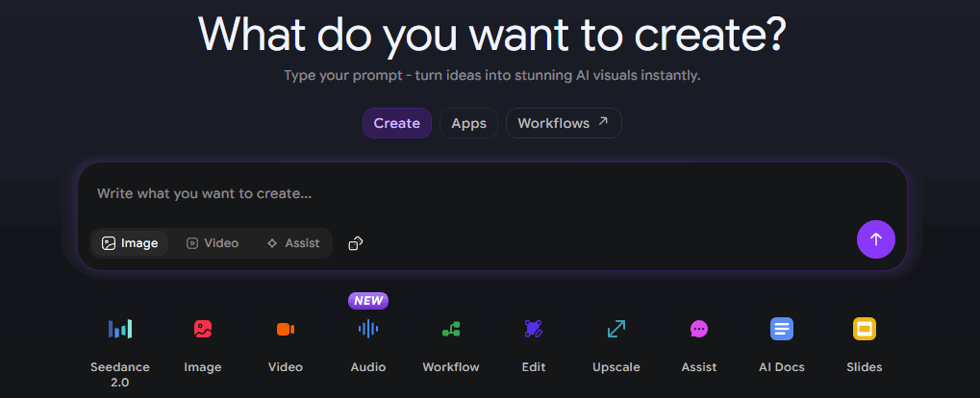Viewport: 980px width, 398px height.
Task: Open the Upscale shortcut with arrows icon
Action: 616,329
